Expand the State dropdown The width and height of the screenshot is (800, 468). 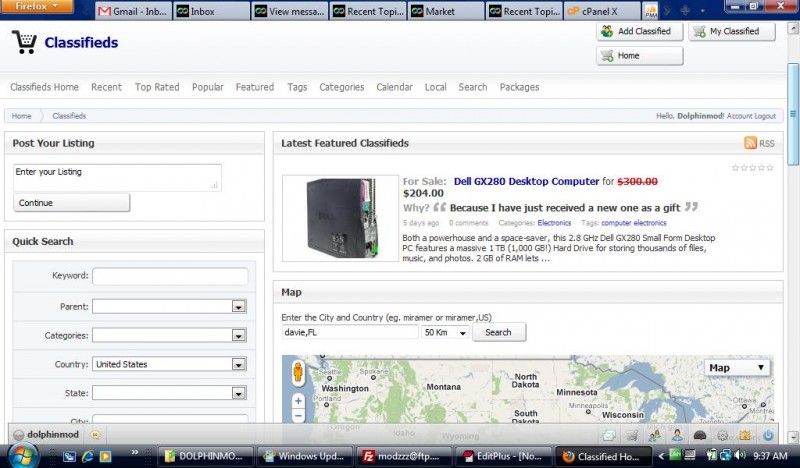tap(169, 393)
